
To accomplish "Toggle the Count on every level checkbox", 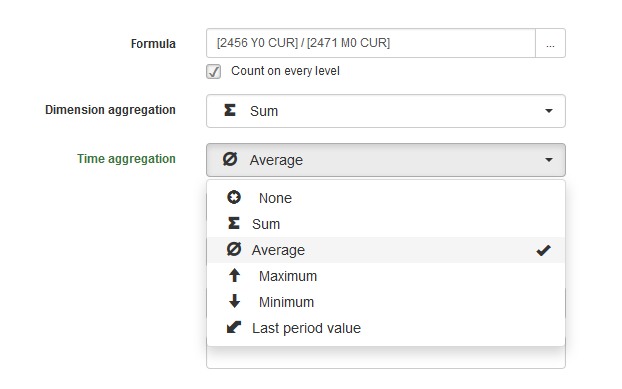I will (213, 71).
